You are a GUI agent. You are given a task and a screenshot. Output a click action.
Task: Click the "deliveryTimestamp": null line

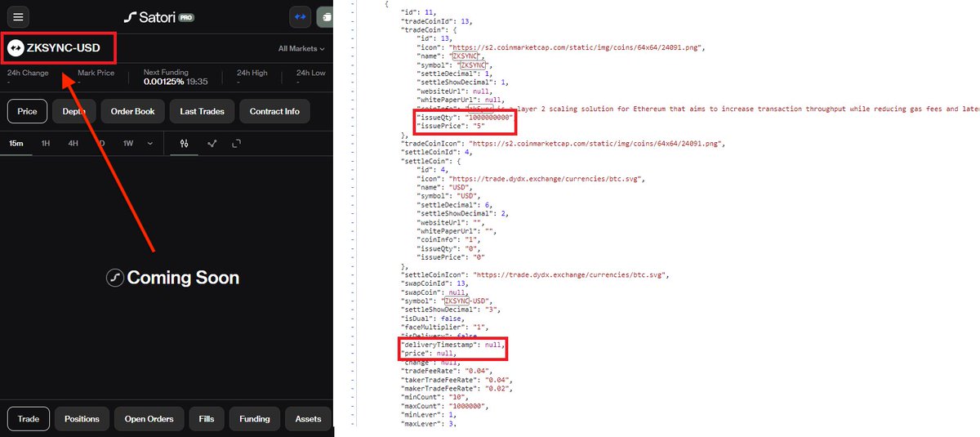click(452, 346)
